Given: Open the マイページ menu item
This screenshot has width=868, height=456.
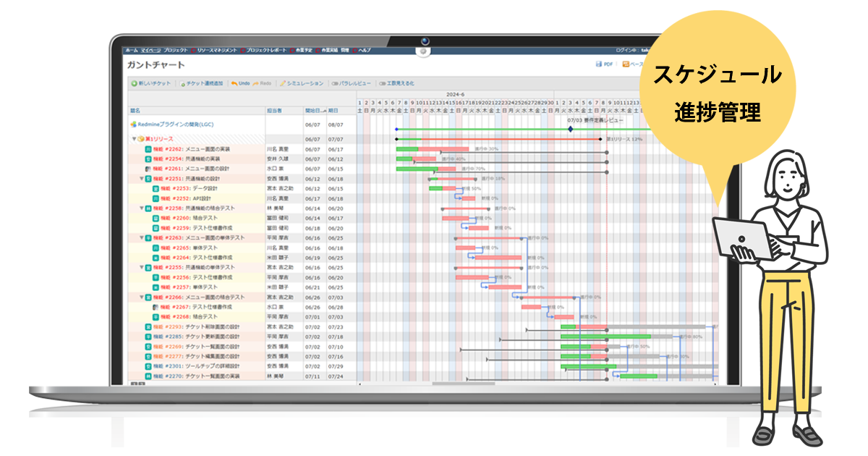Looking at the screenshot, I should pyautogui.click(x=150, y=51).
